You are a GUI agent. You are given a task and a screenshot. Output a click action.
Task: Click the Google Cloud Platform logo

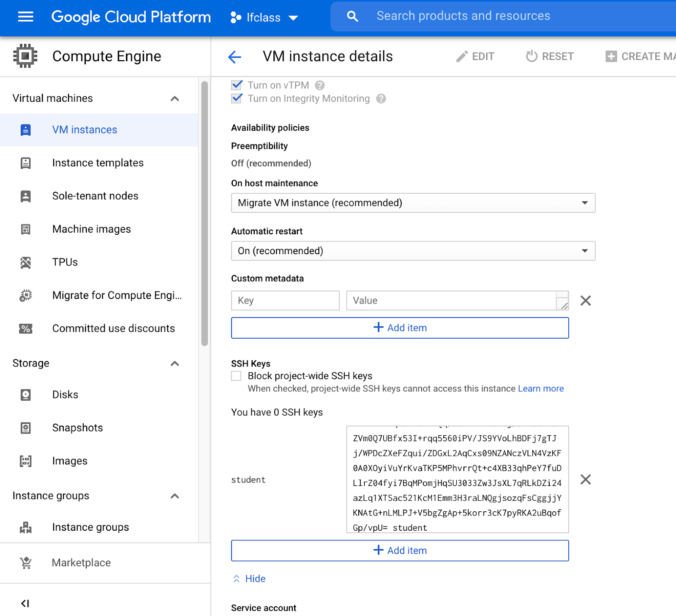point(131,17)
